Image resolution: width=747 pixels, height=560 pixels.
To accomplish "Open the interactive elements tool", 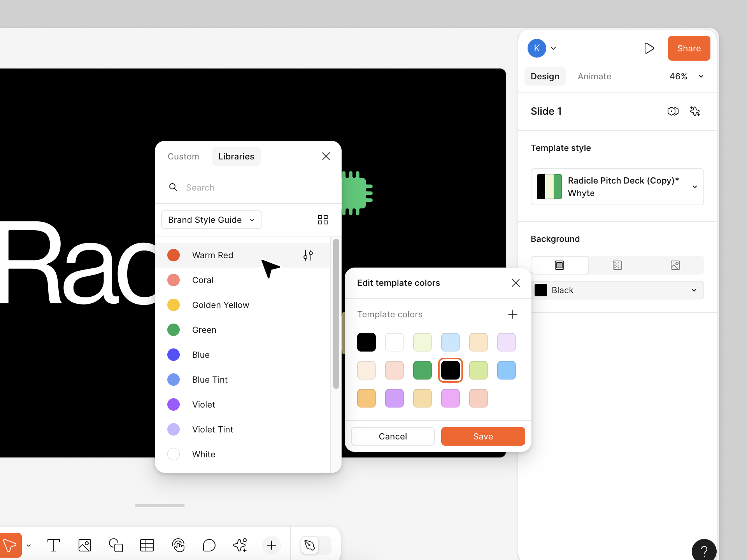I will tap(178, 545).
